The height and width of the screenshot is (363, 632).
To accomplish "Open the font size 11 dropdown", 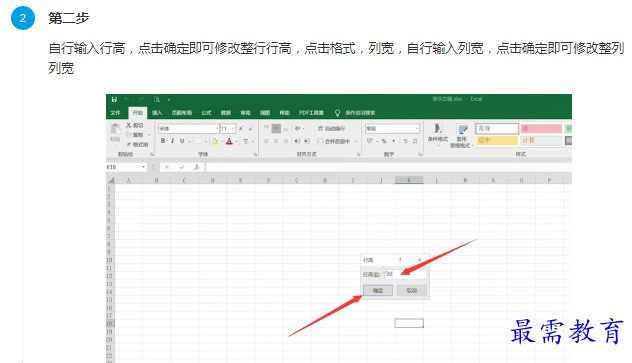I will [x=233, y=129].
